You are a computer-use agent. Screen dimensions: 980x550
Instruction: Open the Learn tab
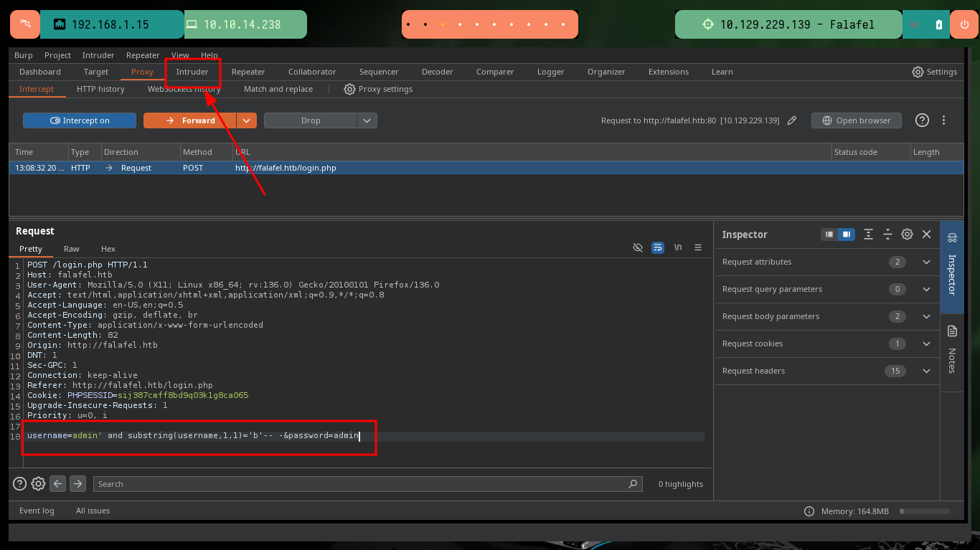click(722, 72)
